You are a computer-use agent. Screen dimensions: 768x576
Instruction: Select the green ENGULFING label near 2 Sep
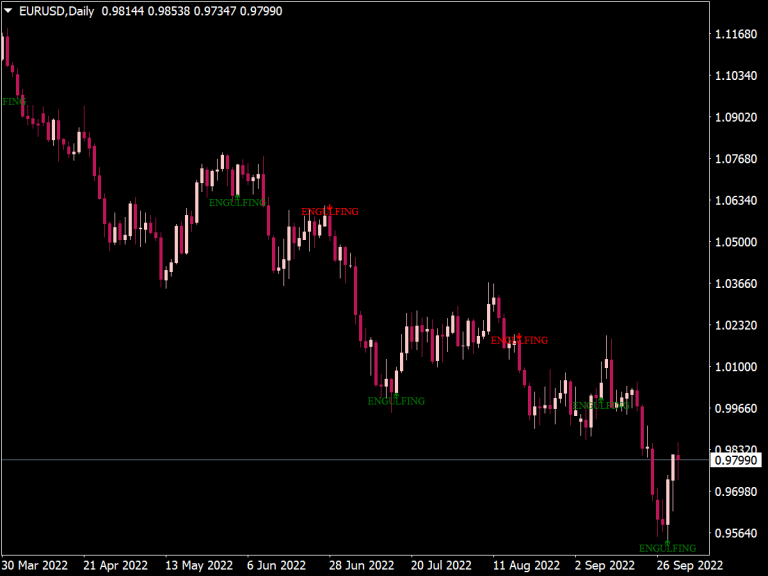(x=600, y=405)
